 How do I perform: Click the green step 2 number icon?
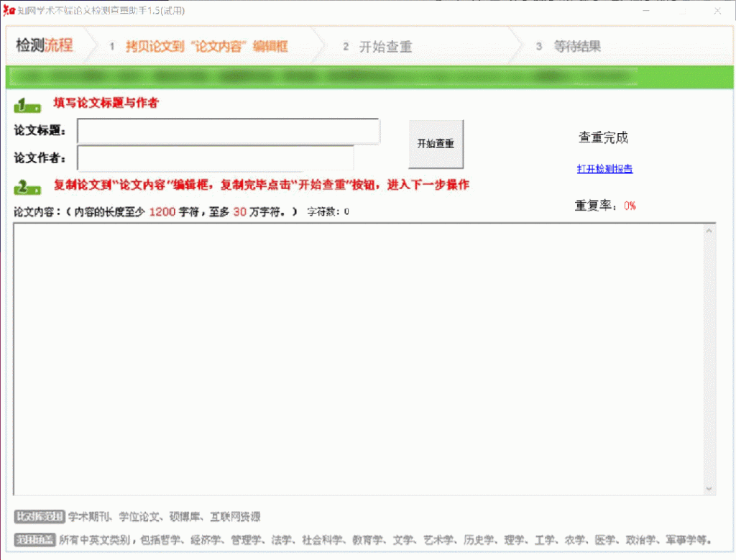point(27,187)
